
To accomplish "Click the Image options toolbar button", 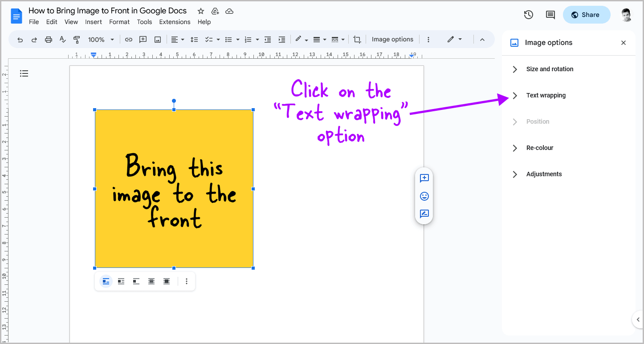I will tap(392, 40).
